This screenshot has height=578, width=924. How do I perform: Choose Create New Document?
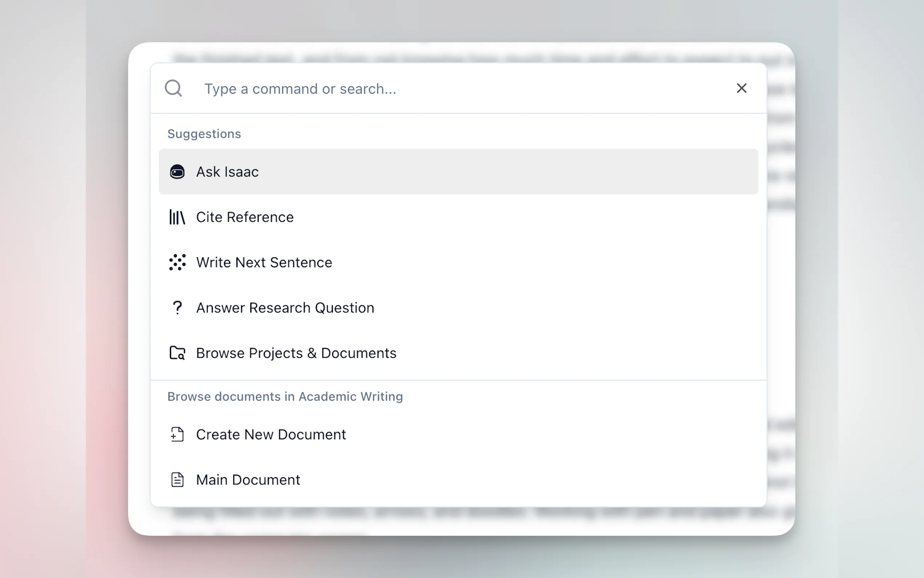coord(271,435)
